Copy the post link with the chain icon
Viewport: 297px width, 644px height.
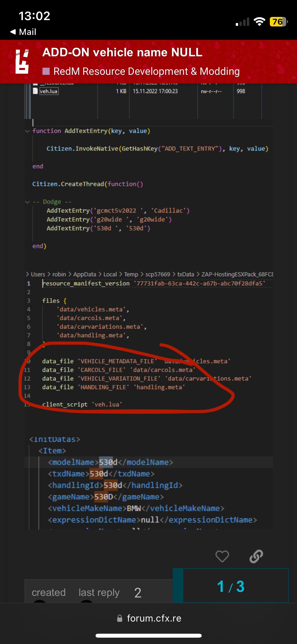pyautogui.click(x=256, y=556)
